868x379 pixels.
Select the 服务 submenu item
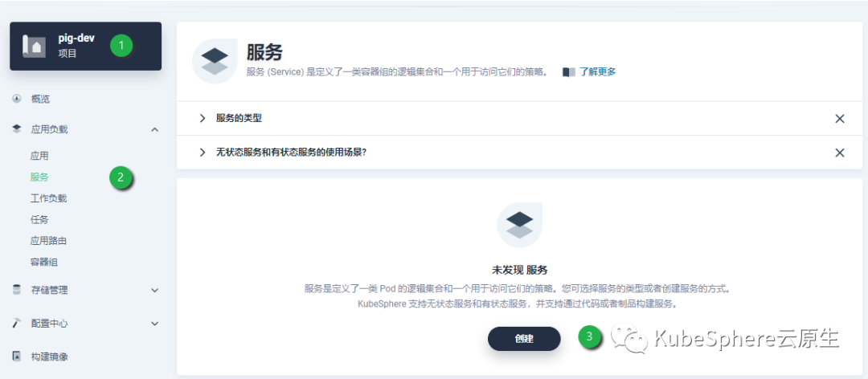[39, 177]
